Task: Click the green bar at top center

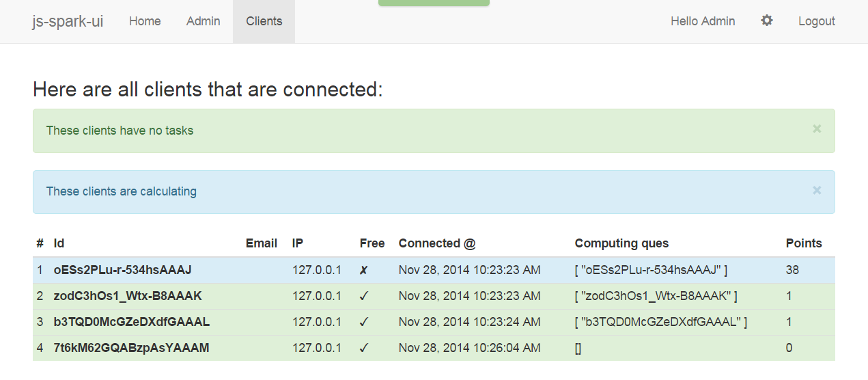Action: click(434, 3)
